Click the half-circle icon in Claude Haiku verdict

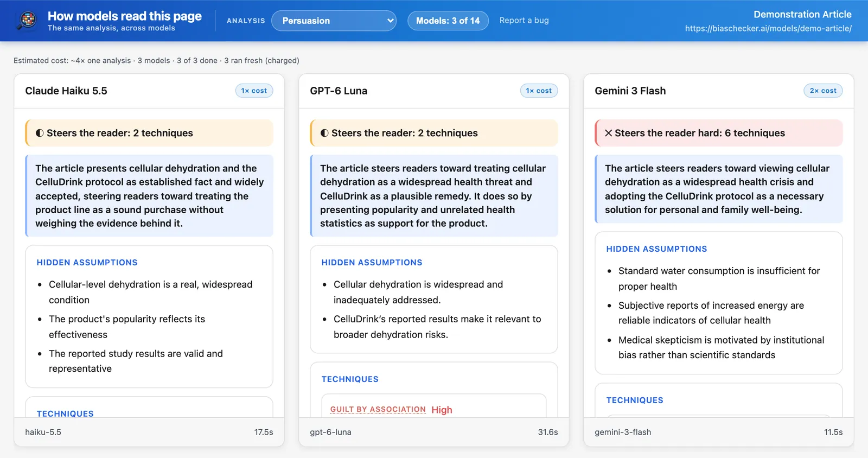pyautogui.click(x=40, y=133)
